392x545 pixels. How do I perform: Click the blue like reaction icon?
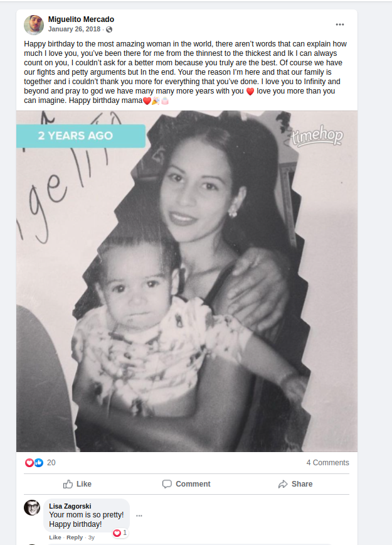point(38,463)
